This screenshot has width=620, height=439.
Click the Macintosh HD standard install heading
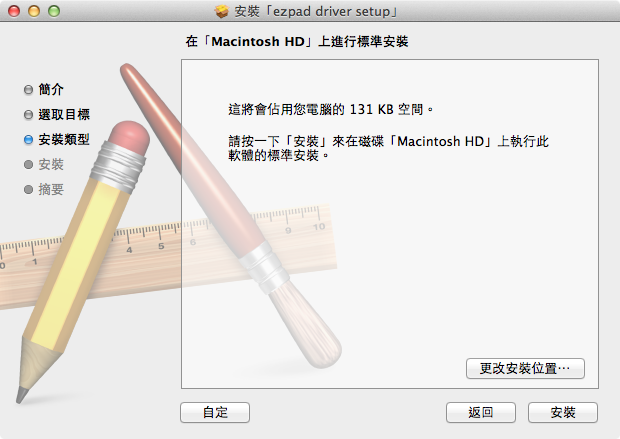tap(297, 42)
